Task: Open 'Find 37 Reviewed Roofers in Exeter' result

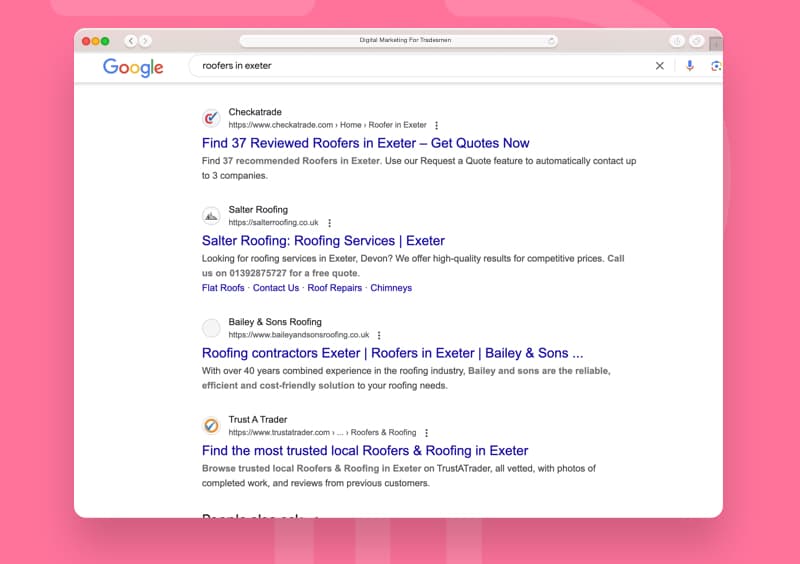Action: pos(365,143)
